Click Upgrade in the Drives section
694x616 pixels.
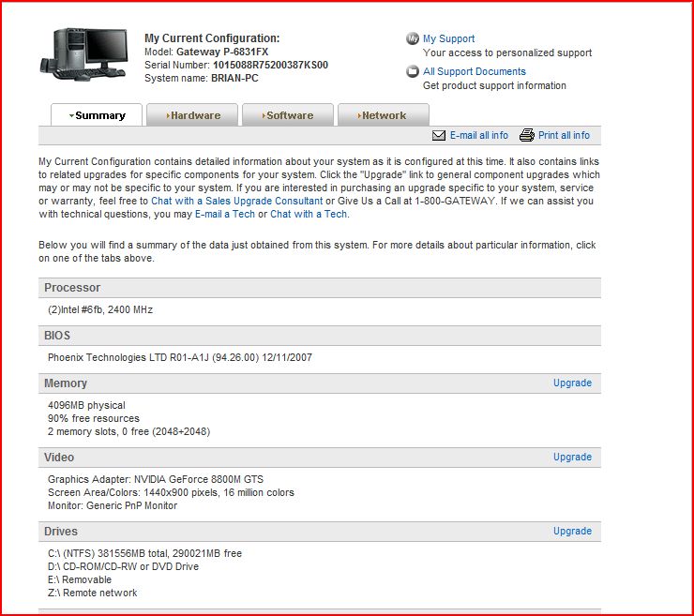[x=572, y=531]
